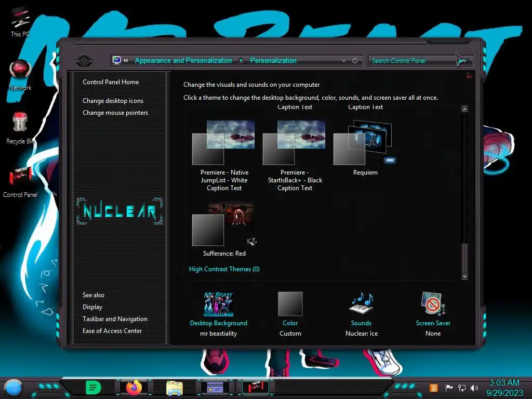This screenshot has height=399, width=532.
Task: Open Control Panel Home
Action: tap(111, 82)
